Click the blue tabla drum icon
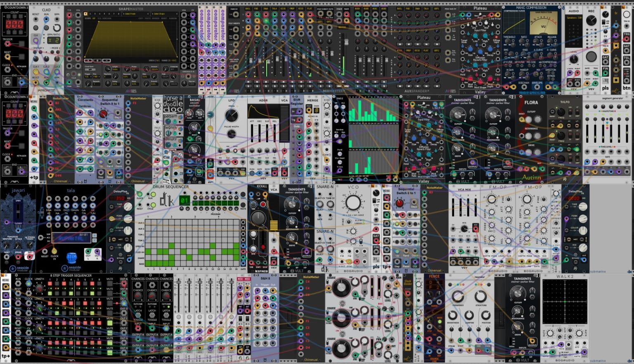The width and height of the screenshot is (634, 364). (71, 258)
